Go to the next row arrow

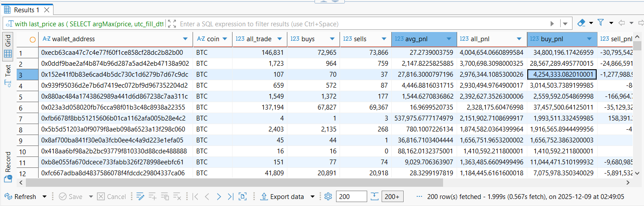(218, 197)
